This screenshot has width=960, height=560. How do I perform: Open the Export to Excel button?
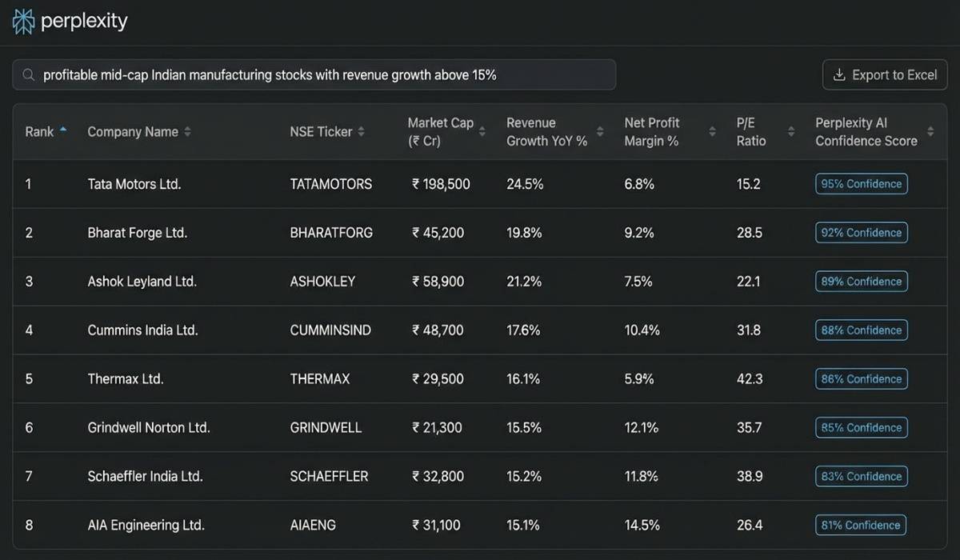[x=885, y=74]
